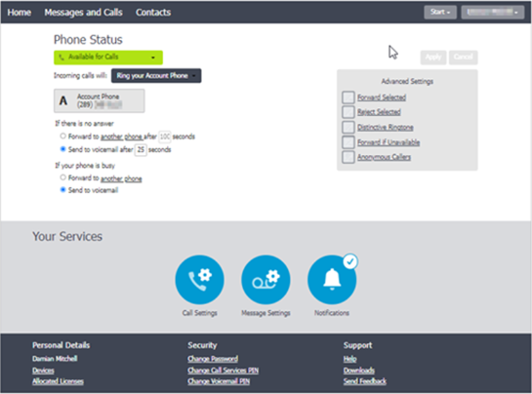Image resolution: width=532 pixels, height=394 pixels.
Task: Check the Forward Selected checkbox
Action: pos(348,98)
